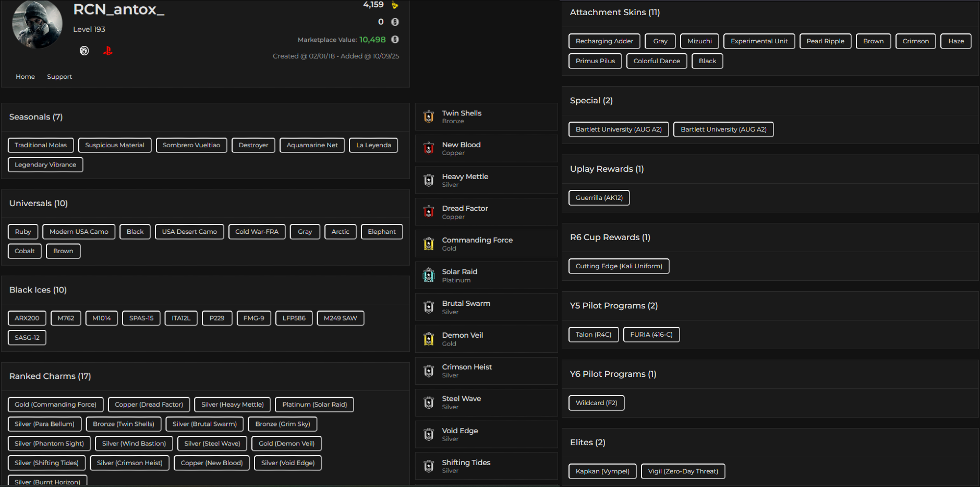Viewport: 980px width, 487px height.
Task: Open the Ubisoft Connect account icon
Action: coord(84,51)
